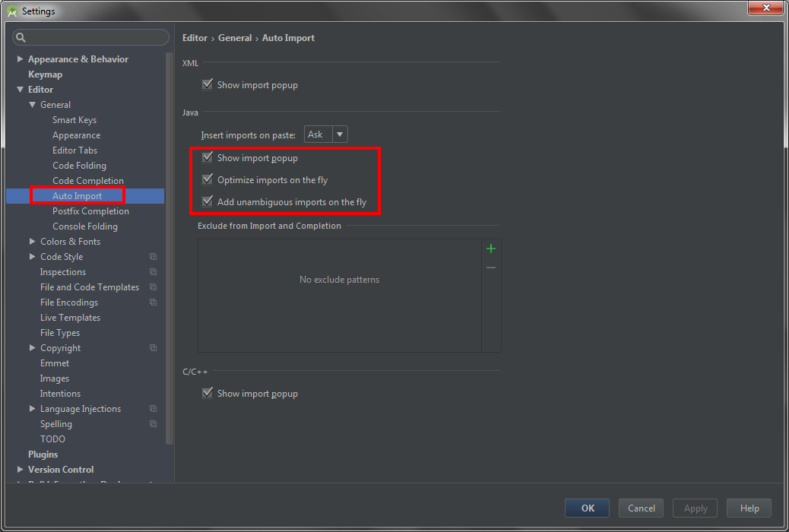
Task: Uncheck Add unambiguous imports on the fly
Action: (x=208, y=202)
